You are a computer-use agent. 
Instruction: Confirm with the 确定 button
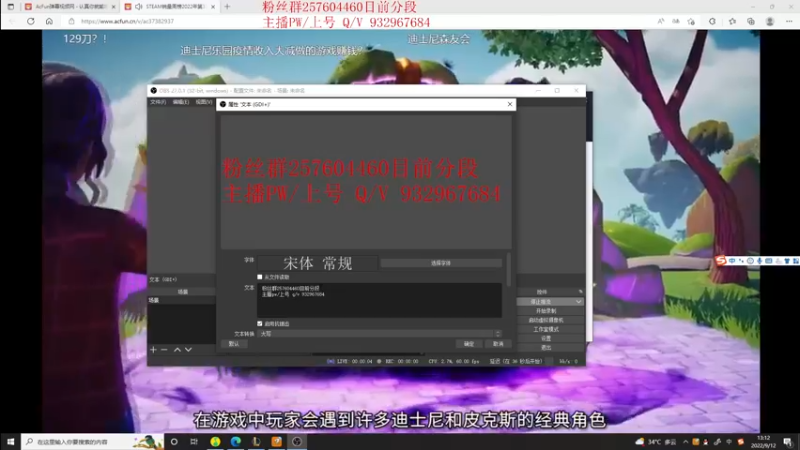coord(469,344)
